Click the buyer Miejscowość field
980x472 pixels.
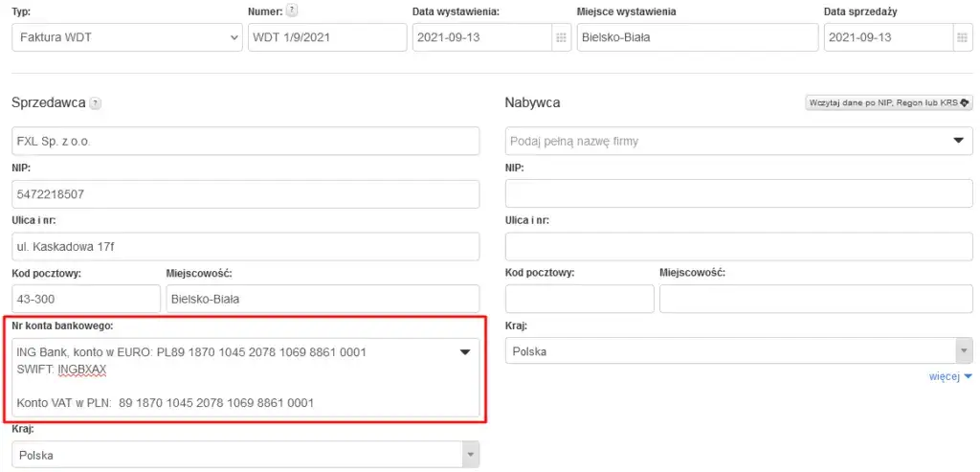point(816,299)
